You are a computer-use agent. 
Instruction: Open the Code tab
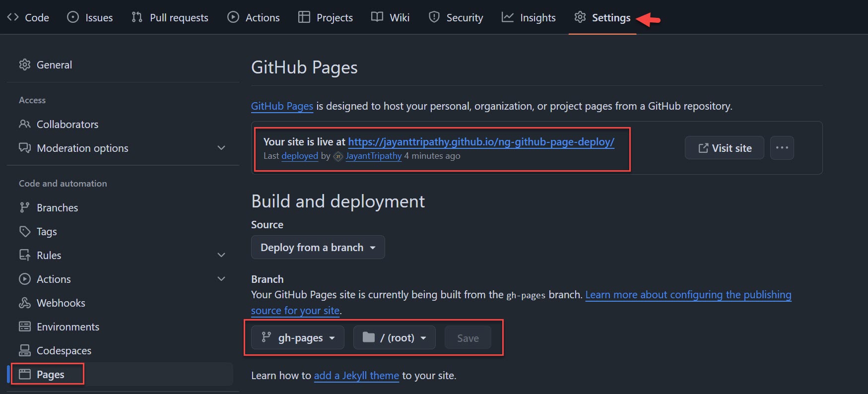pos(28,17)
